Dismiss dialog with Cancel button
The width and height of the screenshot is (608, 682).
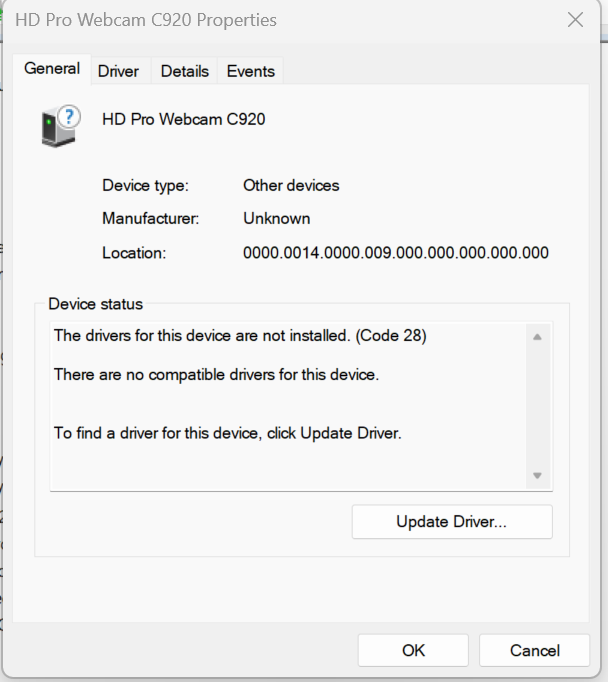coord(535,650)
